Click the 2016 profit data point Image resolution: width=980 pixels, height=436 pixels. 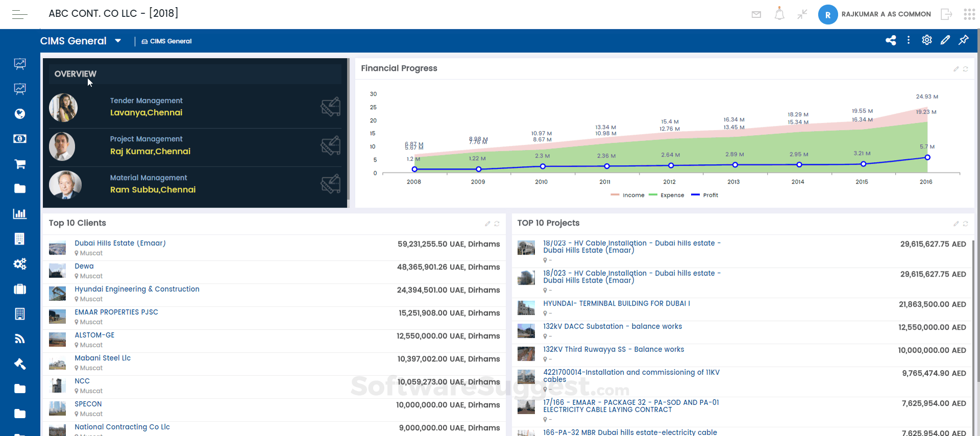pyautogui.click(x=927, y=158)
